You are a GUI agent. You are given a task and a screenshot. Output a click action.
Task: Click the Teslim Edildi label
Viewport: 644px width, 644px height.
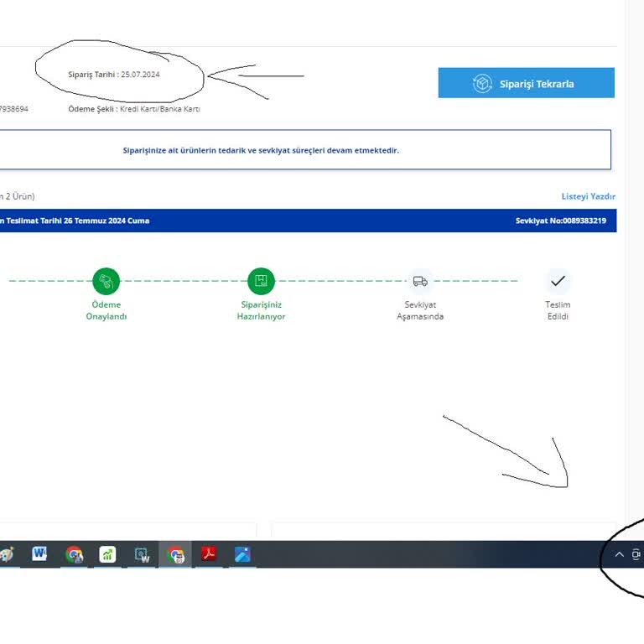[558, 310]
